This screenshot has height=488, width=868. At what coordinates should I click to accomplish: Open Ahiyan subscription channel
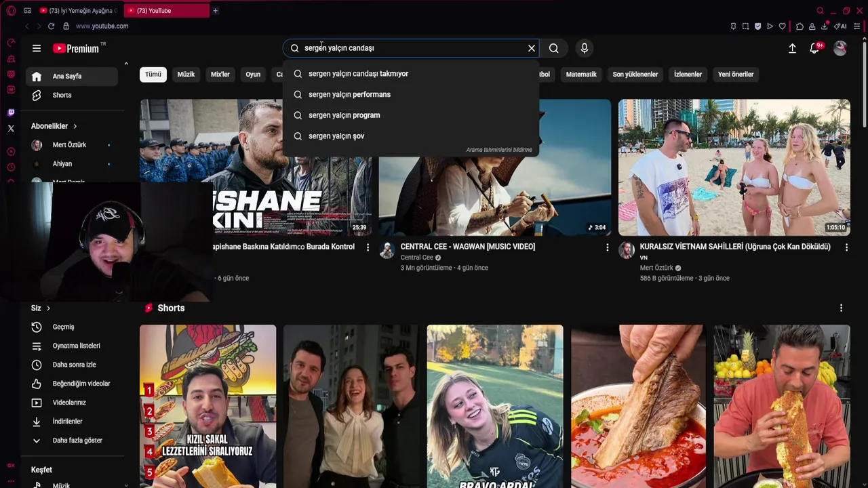click(72, 164)
